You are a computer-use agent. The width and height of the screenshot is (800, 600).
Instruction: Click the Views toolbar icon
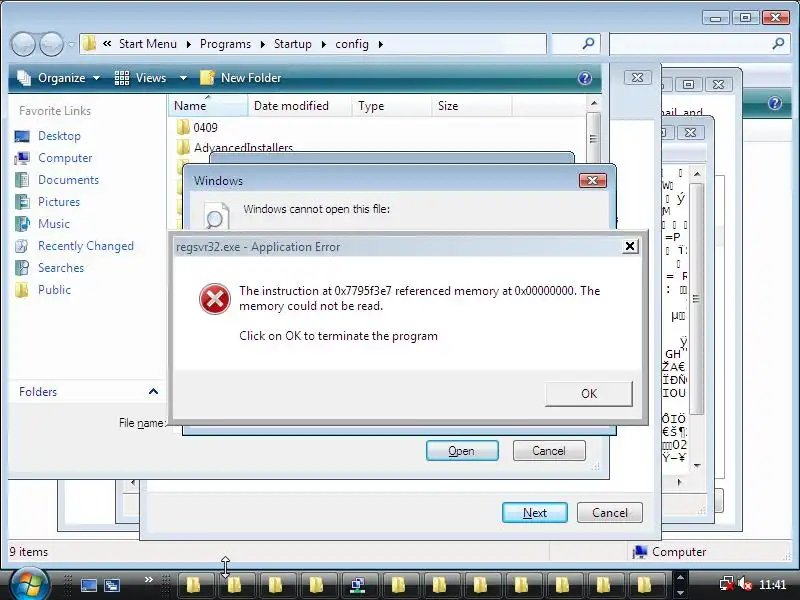(x=122, y=78)
